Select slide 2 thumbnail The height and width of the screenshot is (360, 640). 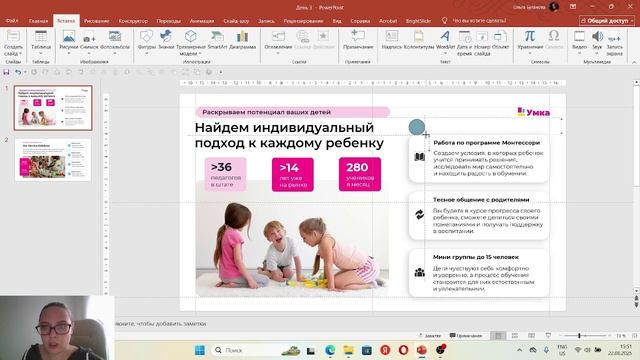click(x=53, y=159)
